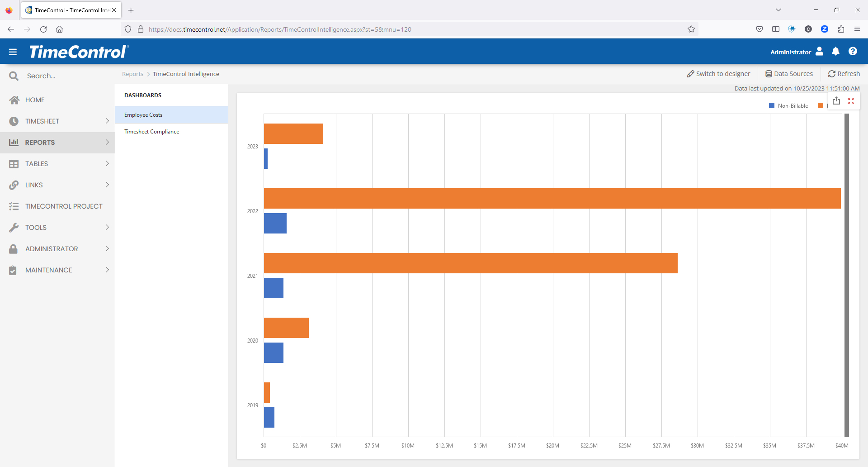Click the chain link icon beside LINKS
The width and height of the screenshot is (868, 467).
pos(14,185)
